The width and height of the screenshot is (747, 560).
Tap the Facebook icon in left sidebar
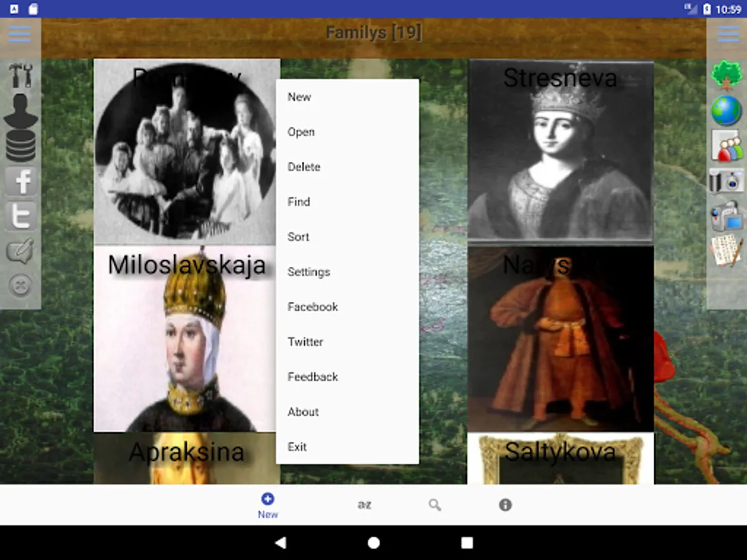point(21,181)
